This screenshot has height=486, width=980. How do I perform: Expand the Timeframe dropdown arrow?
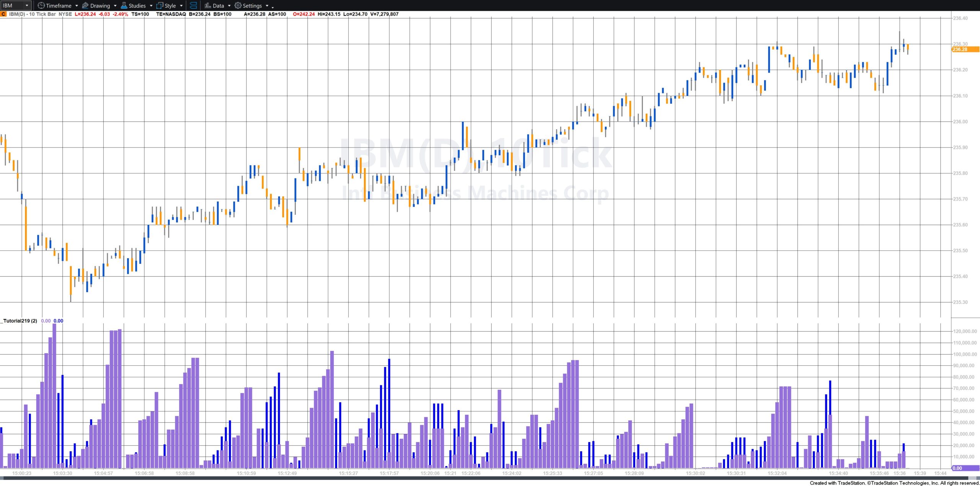point(77,6)
